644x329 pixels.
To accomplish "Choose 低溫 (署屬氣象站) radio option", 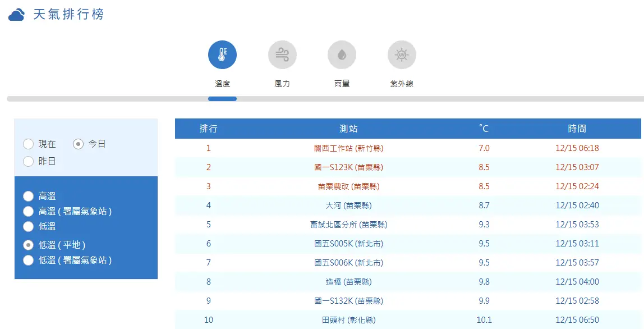I will tap(28, 261).
